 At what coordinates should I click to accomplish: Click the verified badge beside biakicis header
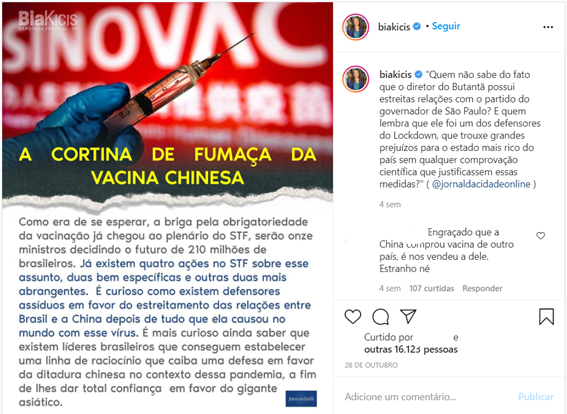(x=417, y=26)
